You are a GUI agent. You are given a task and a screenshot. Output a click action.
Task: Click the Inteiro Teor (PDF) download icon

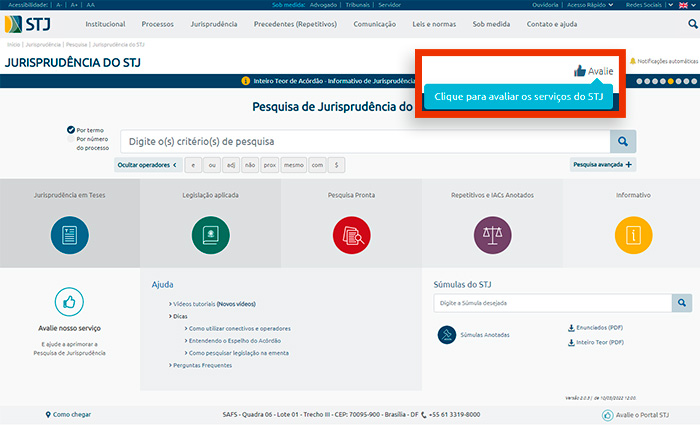tap(571, 343)
